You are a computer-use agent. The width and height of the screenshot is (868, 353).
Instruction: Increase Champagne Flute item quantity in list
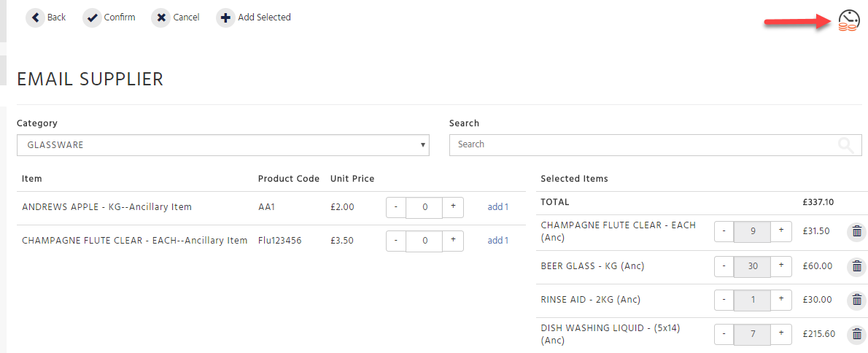click(x=453, y=241)
